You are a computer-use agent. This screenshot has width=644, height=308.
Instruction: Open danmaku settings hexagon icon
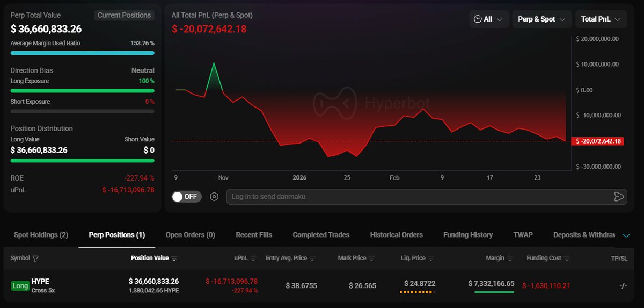[x=214, y=197]
